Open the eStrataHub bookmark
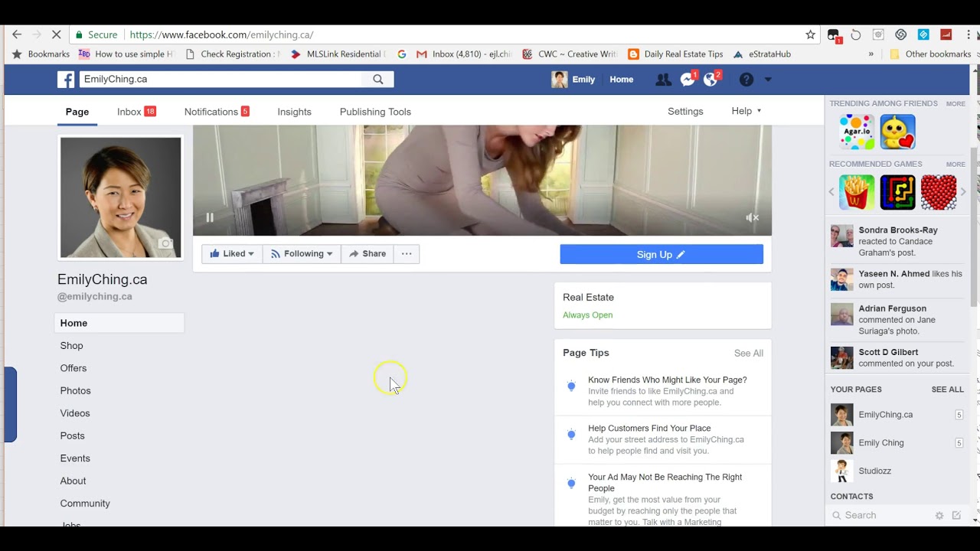The image size is (980, 551). 762,54
